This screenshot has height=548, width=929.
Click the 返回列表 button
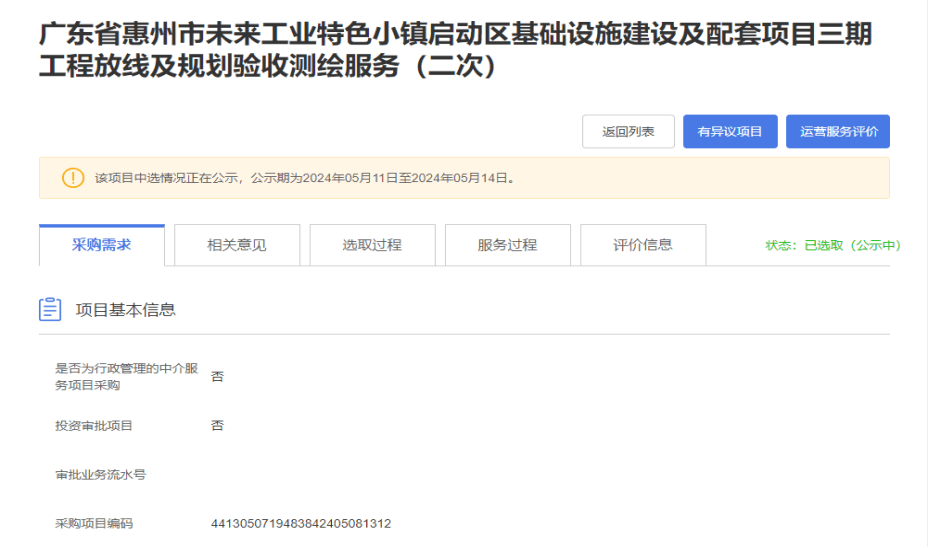point(628,132)
